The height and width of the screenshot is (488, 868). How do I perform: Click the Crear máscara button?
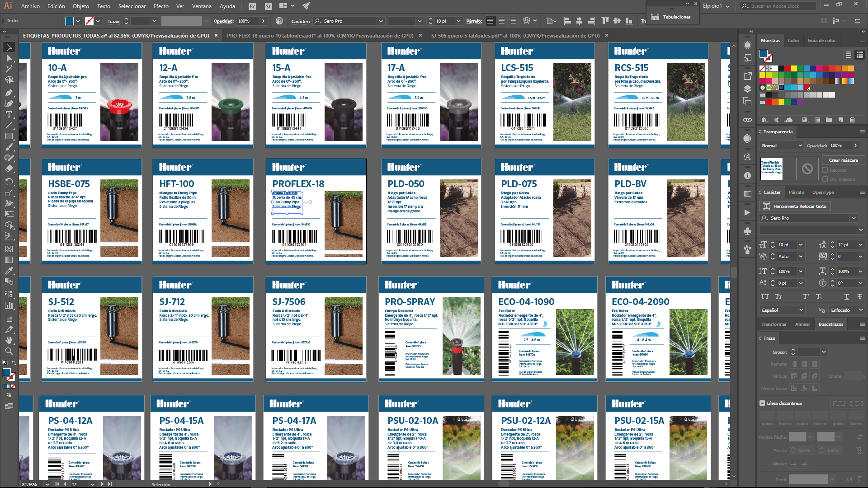click(843, 160)
